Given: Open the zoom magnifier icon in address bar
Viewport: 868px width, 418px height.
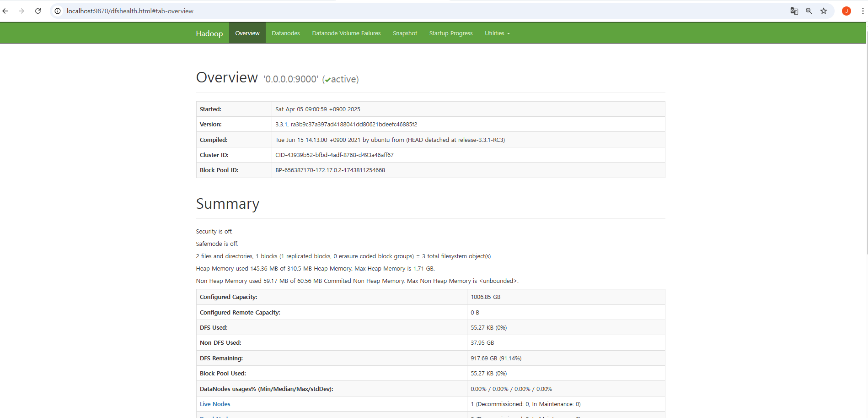Looking at the screenshot, I should 809,11.
